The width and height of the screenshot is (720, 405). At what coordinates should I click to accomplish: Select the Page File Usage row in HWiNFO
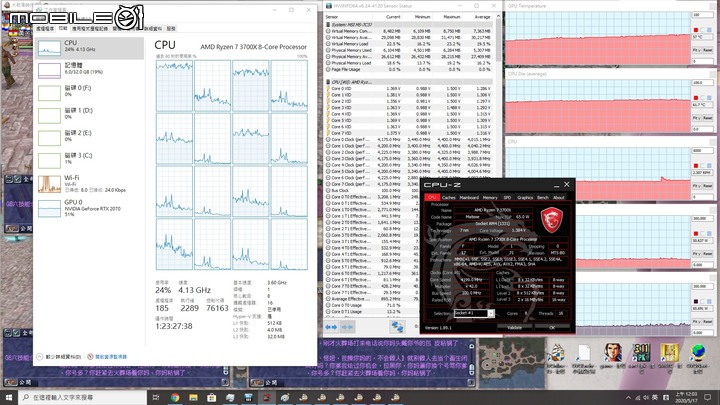410,69
